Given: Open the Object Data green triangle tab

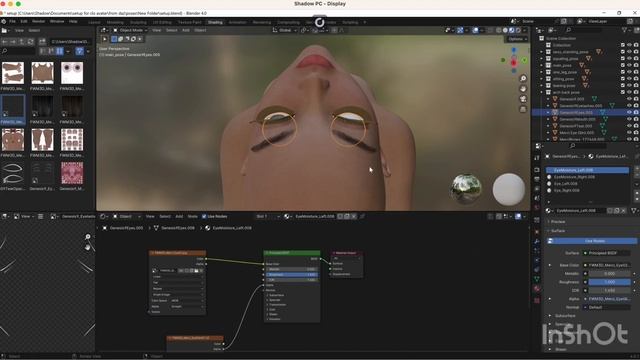Looking at the screenshot, I should pos(537,279).
